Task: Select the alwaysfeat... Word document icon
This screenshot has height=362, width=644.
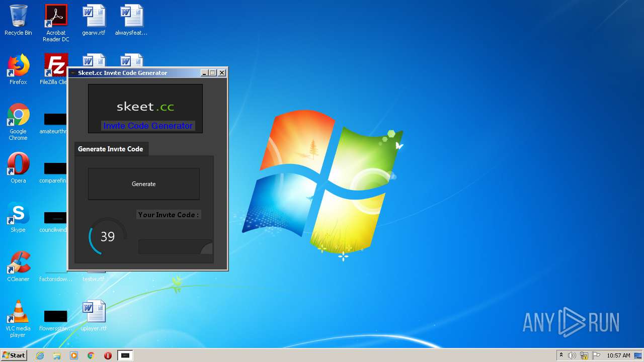Action: click(131, 20)
